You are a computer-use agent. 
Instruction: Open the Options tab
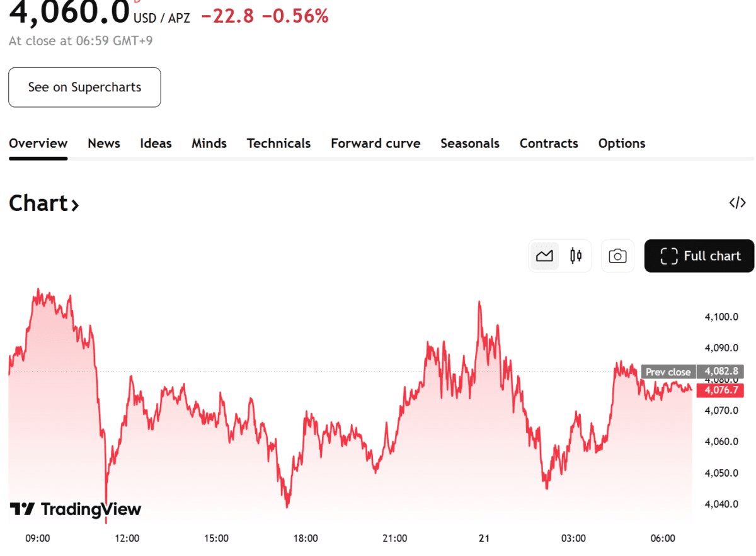(x=622, y=144)
